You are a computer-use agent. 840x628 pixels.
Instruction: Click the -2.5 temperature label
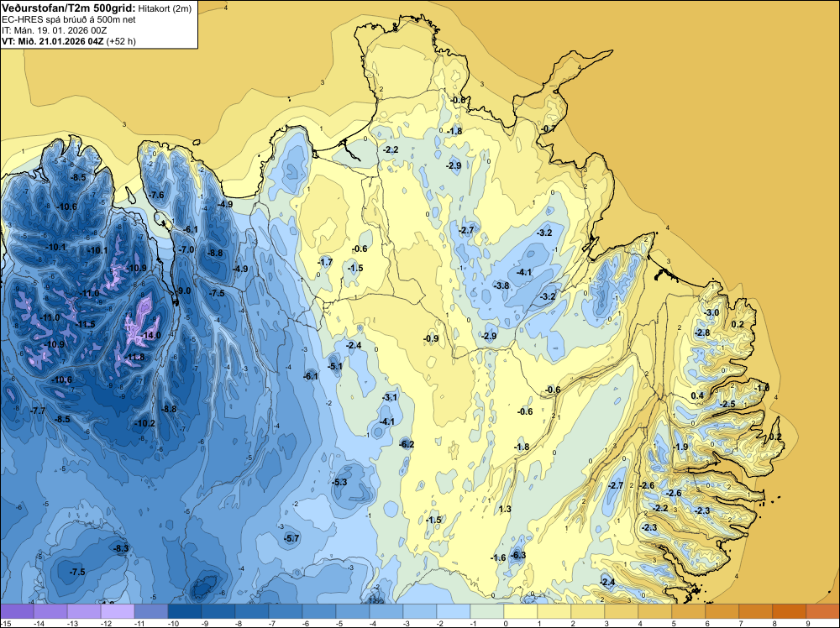click(728, 404)
